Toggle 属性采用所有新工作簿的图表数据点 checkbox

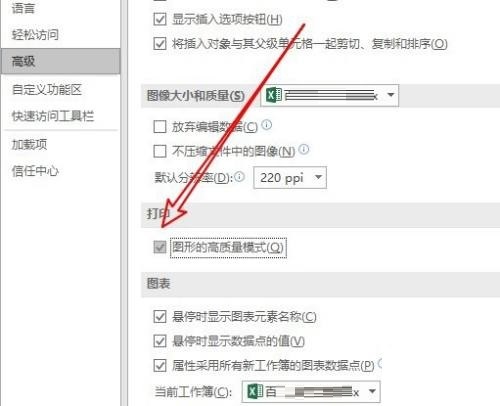(x=160, y=365)
